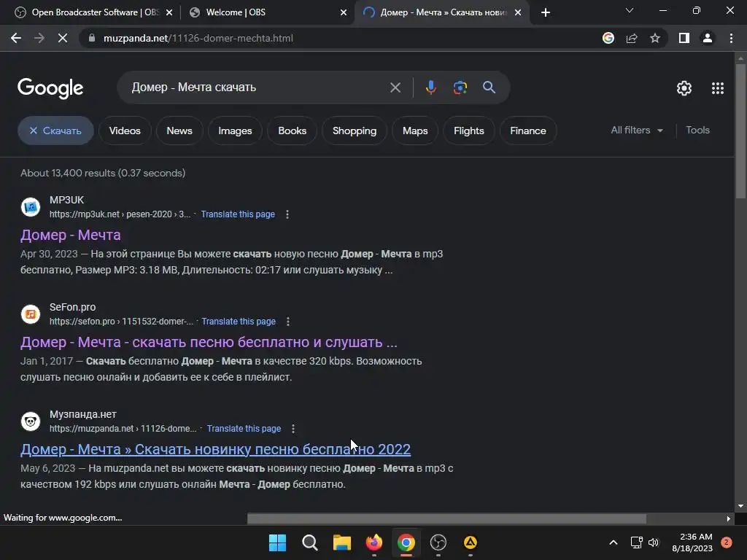Open search Tools
Screen dimensions: 747x560
tap(697, 130)
